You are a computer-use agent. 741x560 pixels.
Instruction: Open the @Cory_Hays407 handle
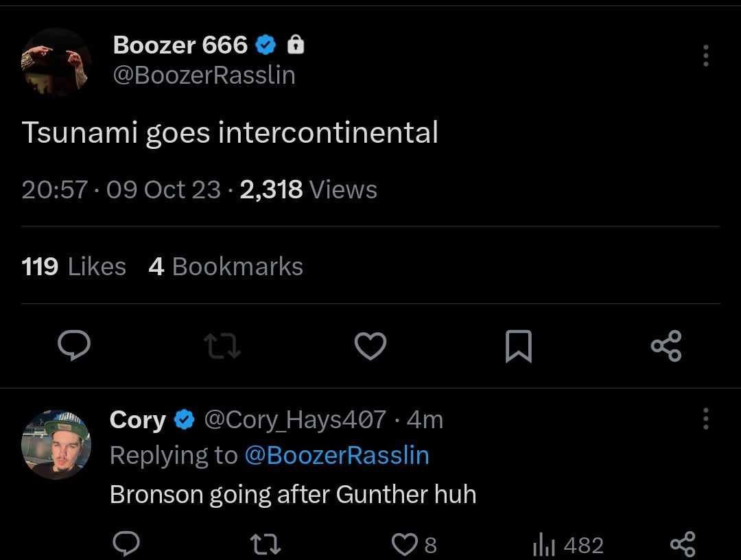[295, 419]
